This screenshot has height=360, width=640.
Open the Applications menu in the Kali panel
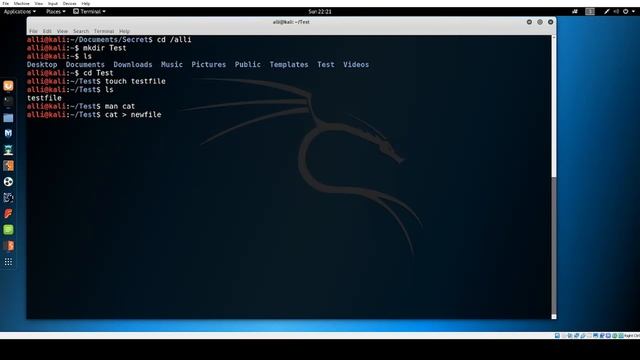pyautogui.click(x=20, y=11)
